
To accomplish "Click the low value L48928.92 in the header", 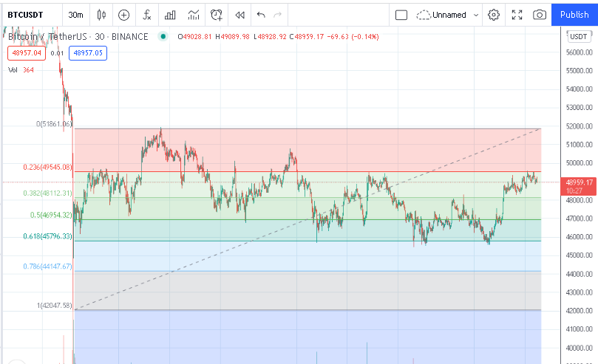I will click(270, 37).
